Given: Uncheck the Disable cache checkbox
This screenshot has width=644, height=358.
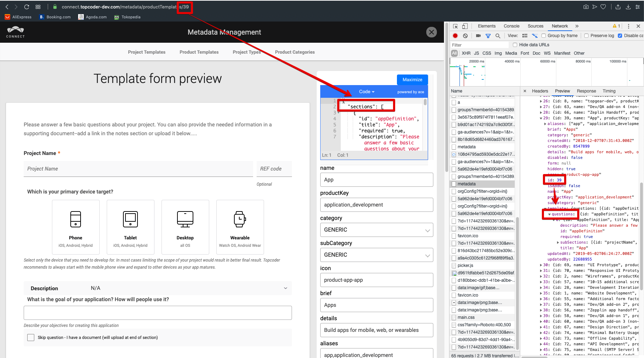Looking at the screenshot, I should point(620,36).
